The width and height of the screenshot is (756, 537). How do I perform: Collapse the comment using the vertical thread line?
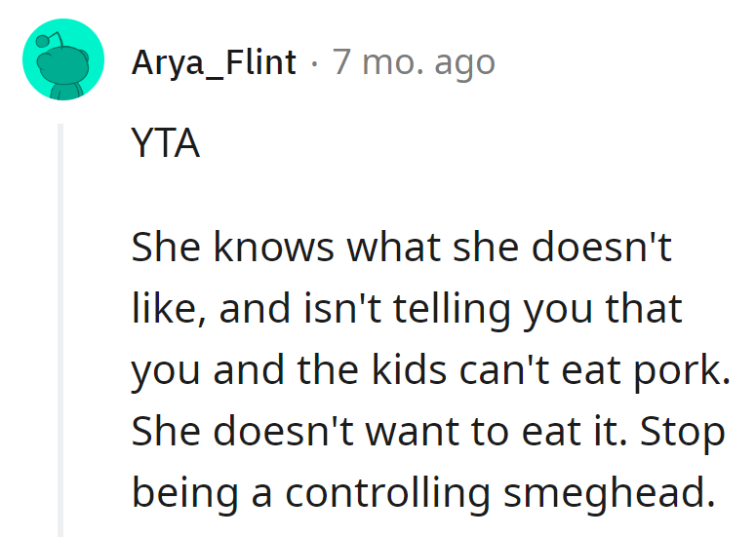point(60,329)
